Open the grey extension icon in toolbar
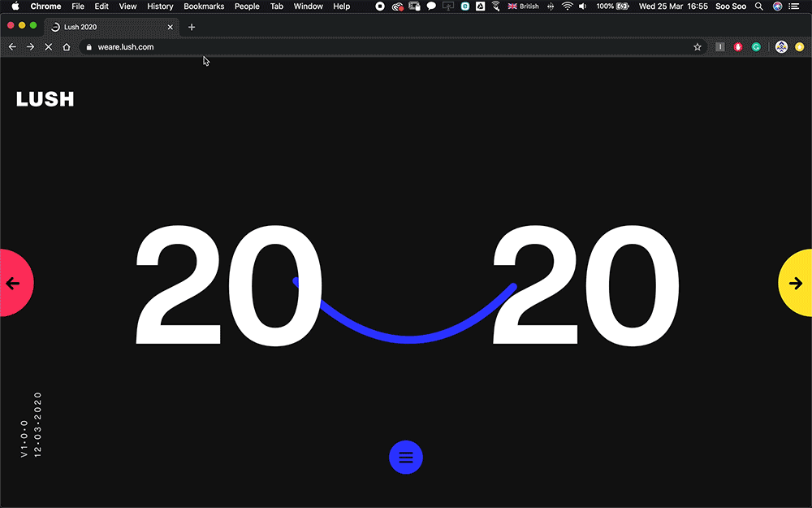The width and height of the screenshot is (812, 508). point(719,46)
